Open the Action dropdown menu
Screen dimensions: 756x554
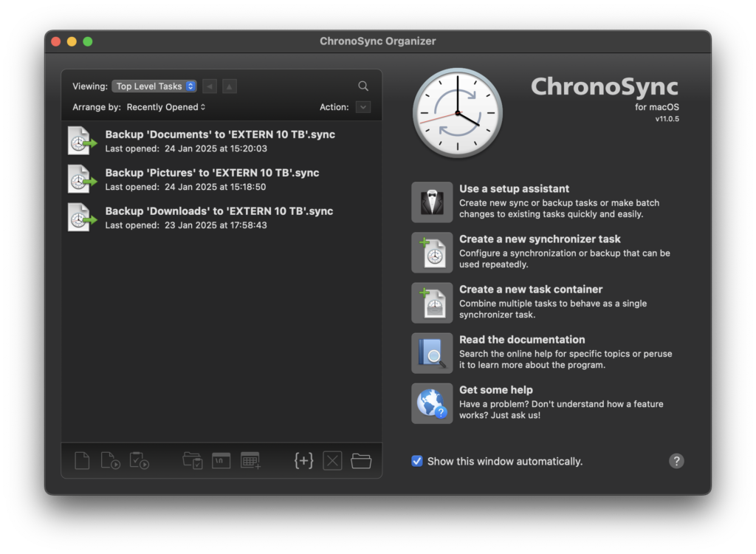(x=363, y=107)
